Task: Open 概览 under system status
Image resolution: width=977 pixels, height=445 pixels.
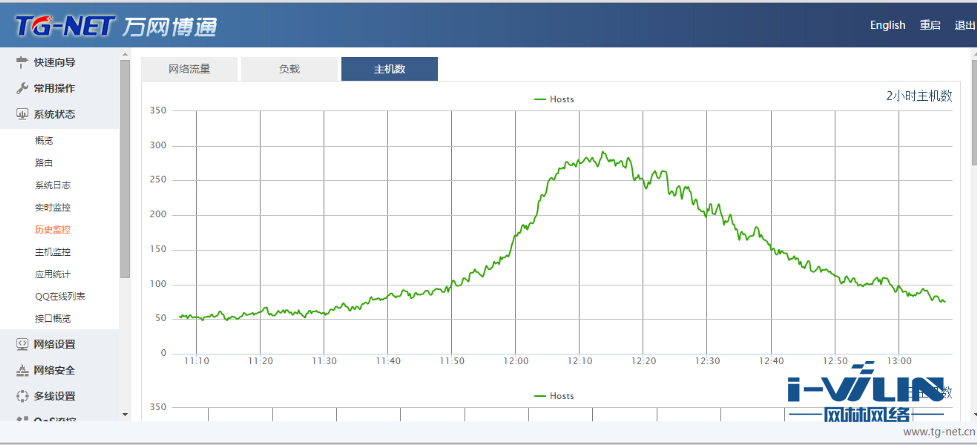Action: coord(44,141)
